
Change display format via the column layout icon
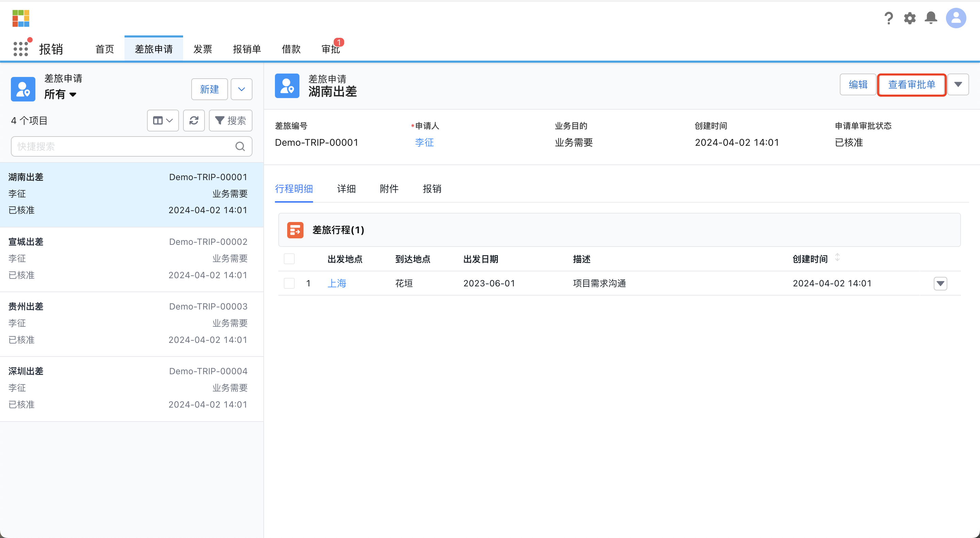click(162, 120)
